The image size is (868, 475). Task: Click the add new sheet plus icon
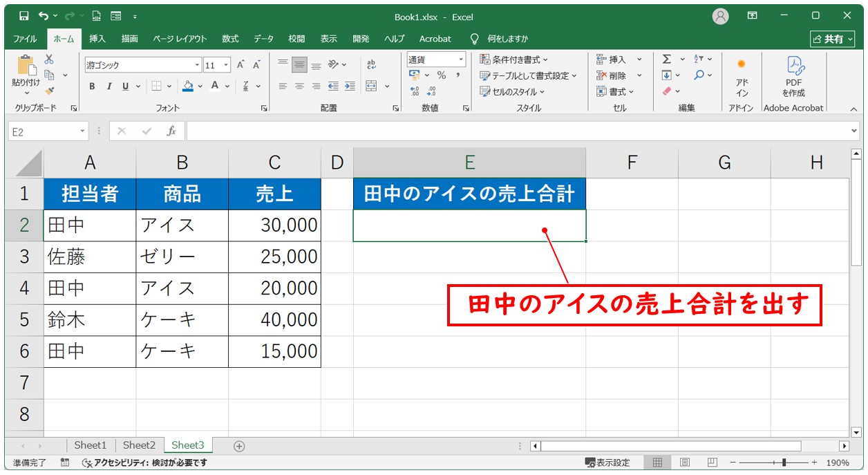[x=239, y=446]
